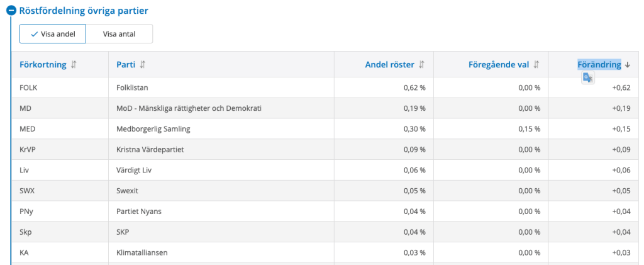Open the Google Translate popup icon
Viewport: 644px width, 265px height.
tap(588, 77)
